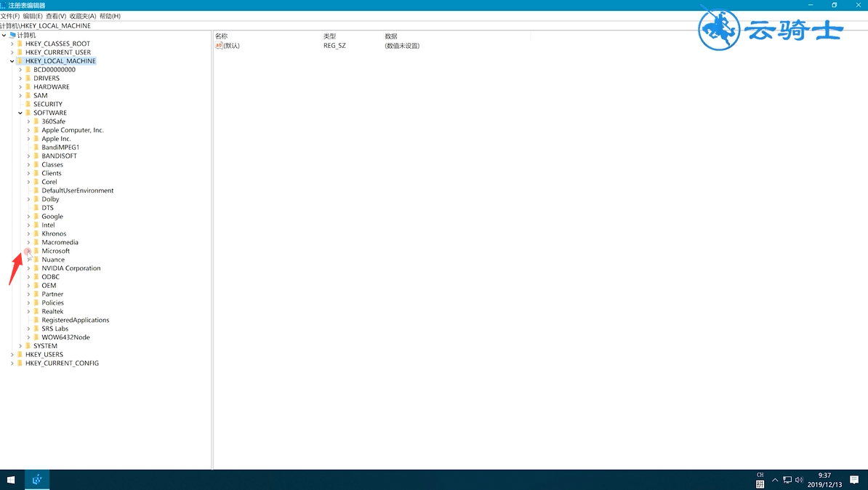Show hidden system tray icons
This screenshot has height=490, width=868.
(775, 480)
